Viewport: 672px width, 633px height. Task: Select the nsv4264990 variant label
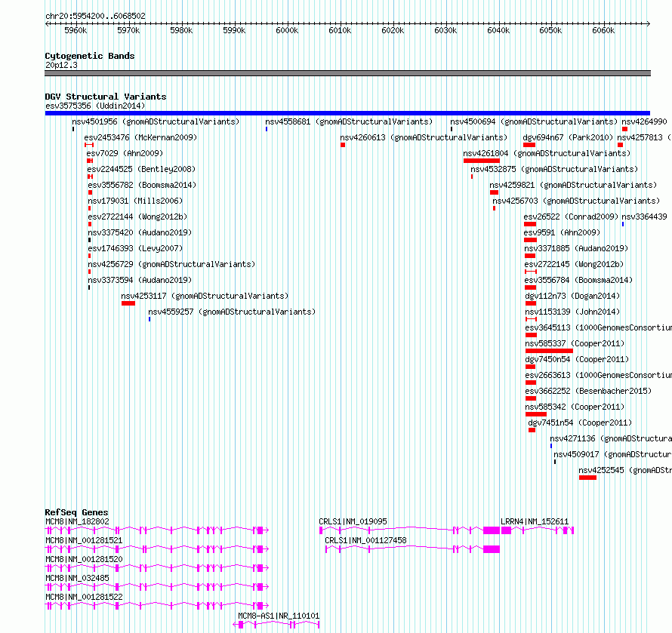644,121
